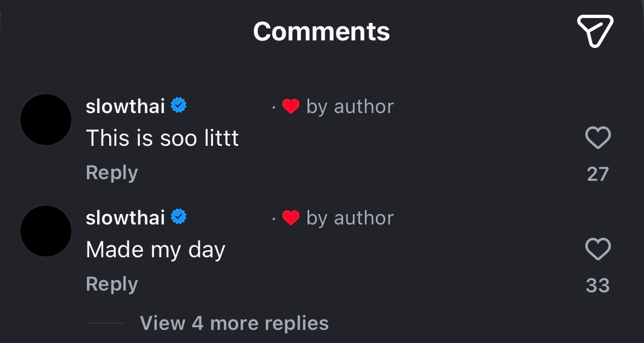644x343 pixels.
Task: Open profile picture beside "Made my day"
Action: tap(46, 231)
